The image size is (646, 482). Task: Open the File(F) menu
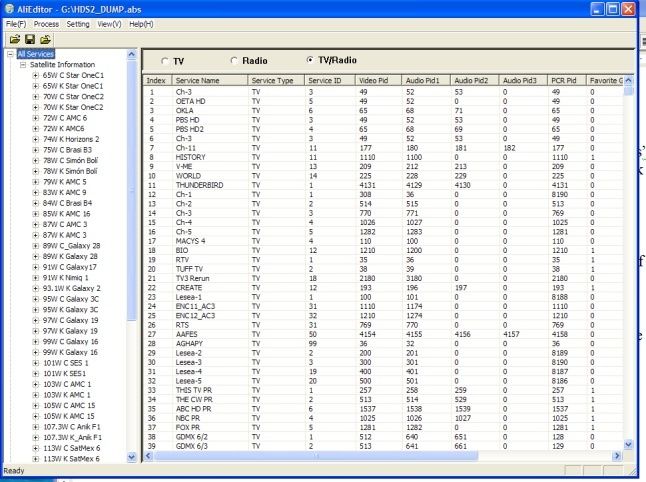click(x=16, y=24)
